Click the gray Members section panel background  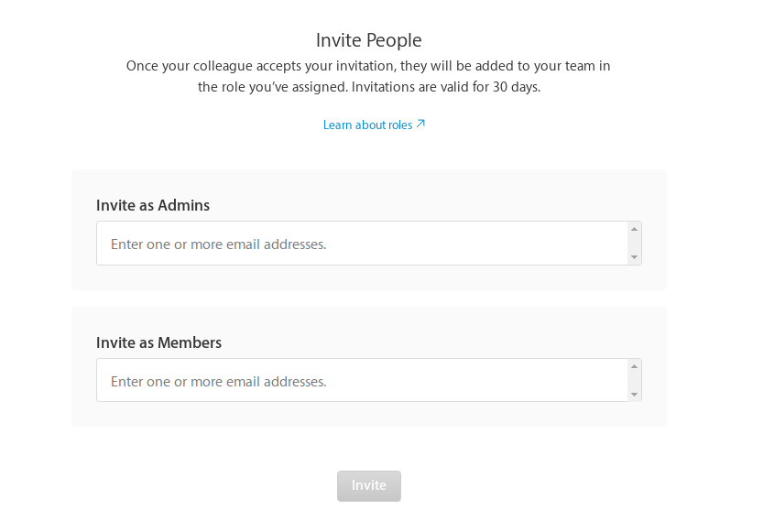366,414
